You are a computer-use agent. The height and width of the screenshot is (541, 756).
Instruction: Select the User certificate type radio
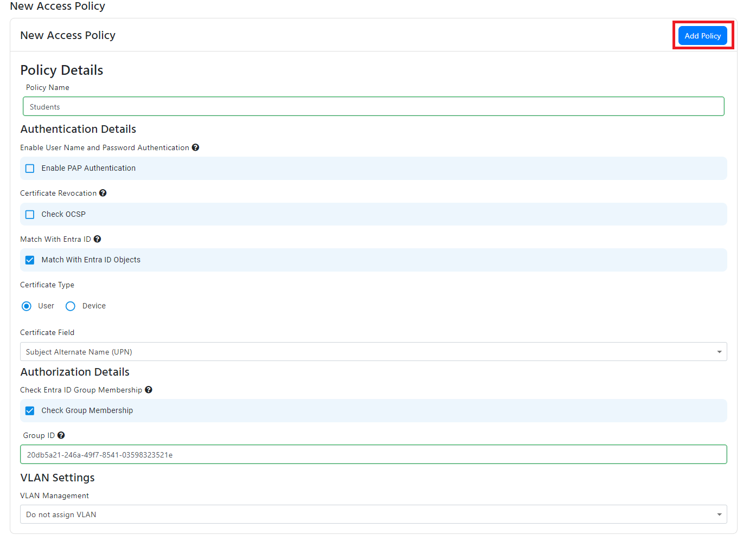click(27, 306)
